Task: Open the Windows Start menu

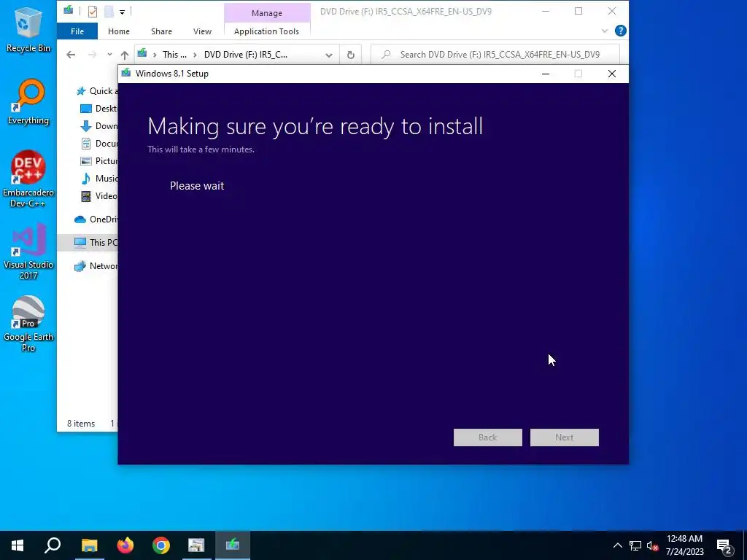Action: click(18, 545)
